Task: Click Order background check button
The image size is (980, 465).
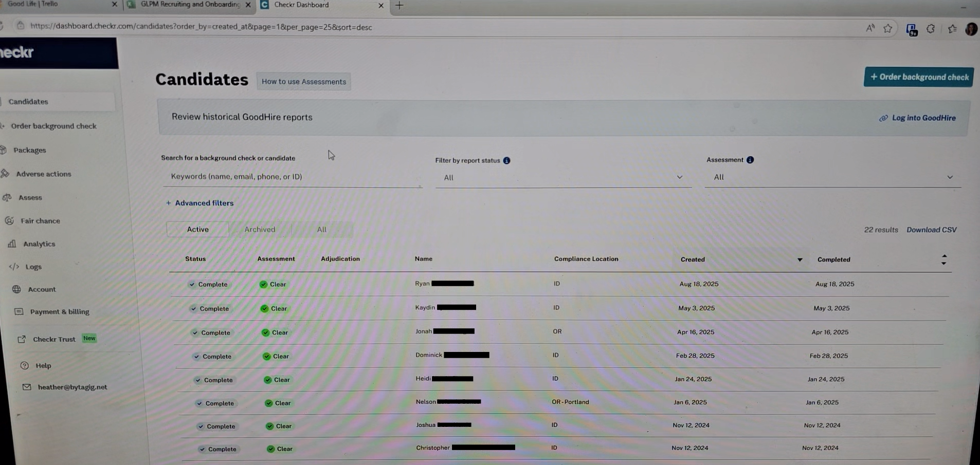Action: 919,77
